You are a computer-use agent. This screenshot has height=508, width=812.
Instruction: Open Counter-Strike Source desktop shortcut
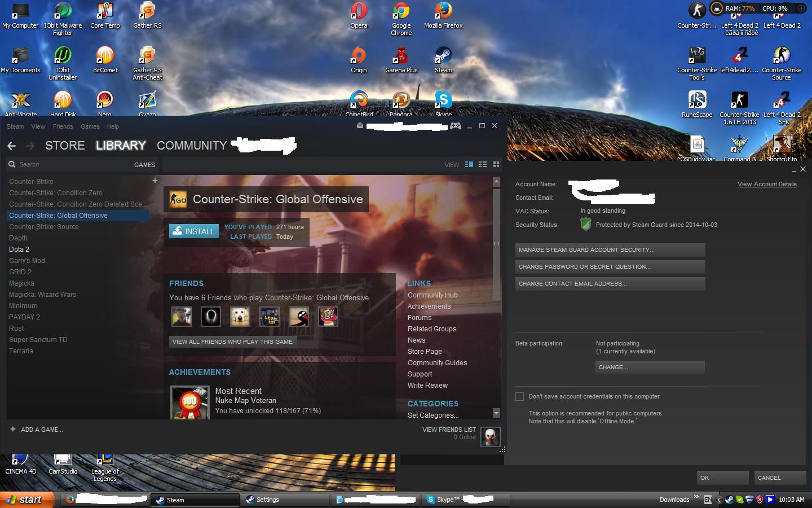tap(782, 64)
